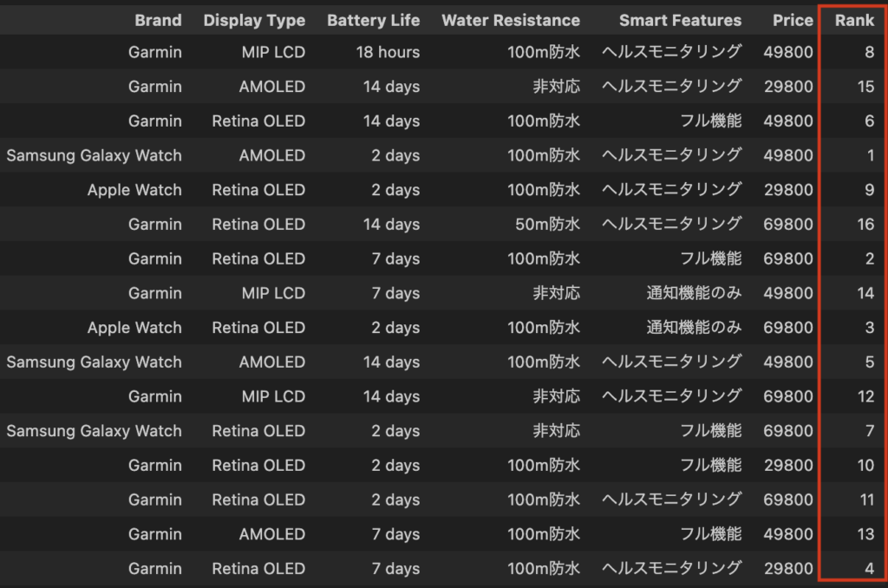Viewport: 888px width, 588px height.
Task: Click price '69800' in the rank 11 row
Action: click(788, 500)
